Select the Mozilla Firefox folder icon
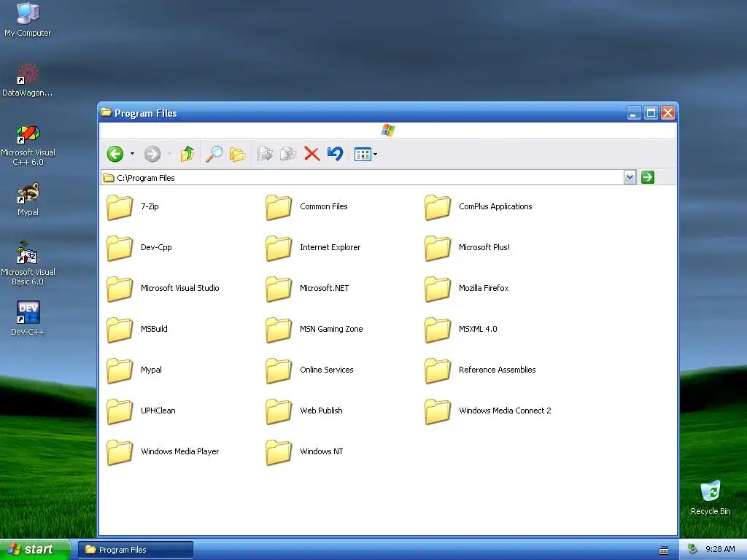747x560 pixels. (x=438, y=289)
